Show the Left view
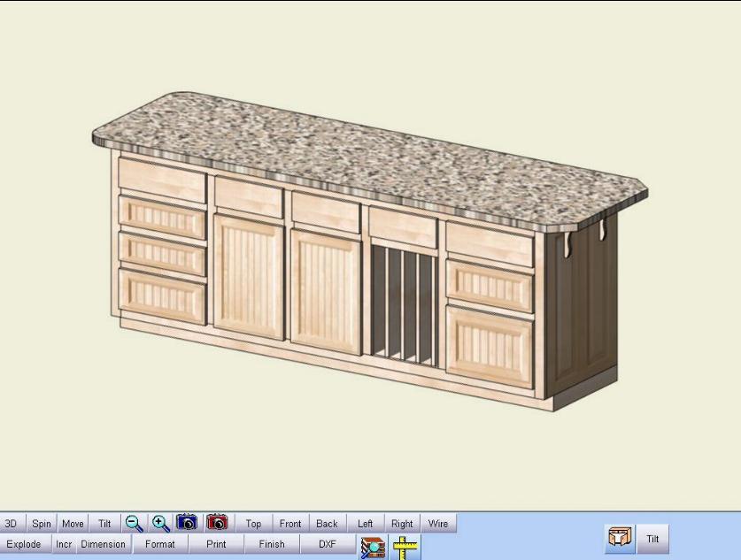Screen dimensions: 741x560 click(365, 524)
